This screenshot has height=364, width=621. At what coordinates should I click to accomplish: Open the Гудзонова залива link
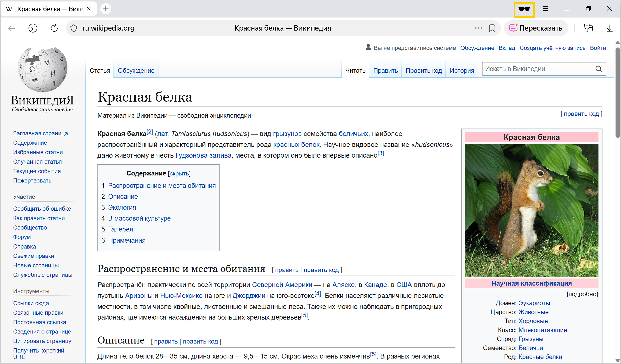203,155
